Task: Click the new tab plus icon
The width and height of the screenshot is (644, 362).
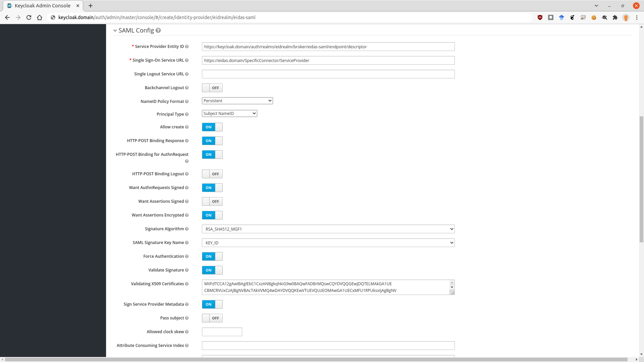Action: (x=91, y=5)
